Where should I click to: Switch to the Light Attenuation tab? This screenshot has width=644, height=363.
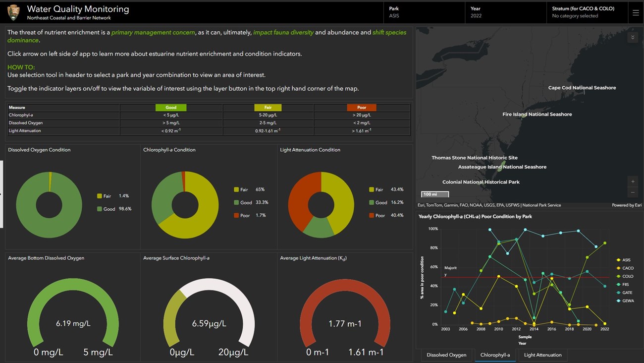(x=542, y=355)
